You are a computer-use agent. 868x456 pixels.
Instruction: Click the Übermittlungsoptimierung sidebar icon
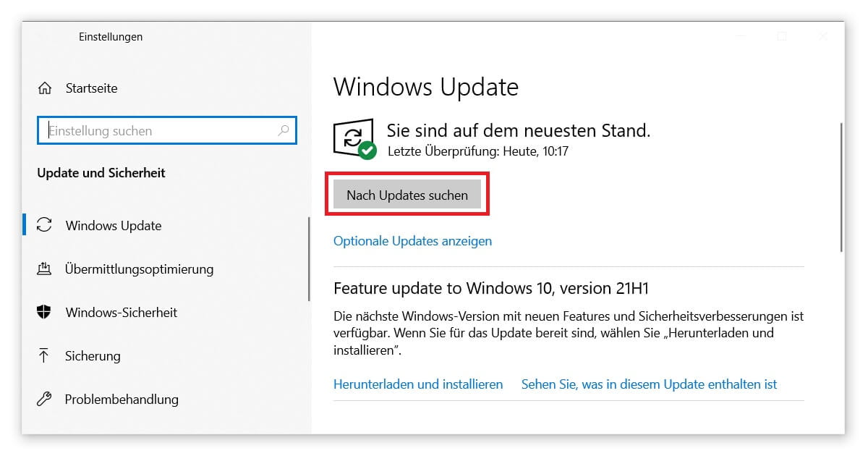point(45,269)
